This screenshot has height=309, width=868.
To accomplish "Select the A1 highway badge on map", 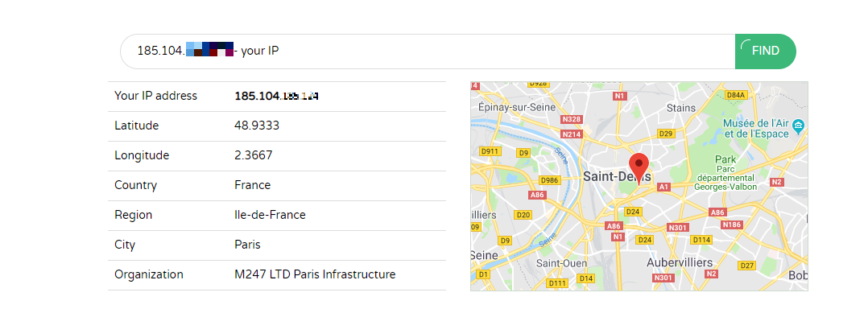I will 663,187.
